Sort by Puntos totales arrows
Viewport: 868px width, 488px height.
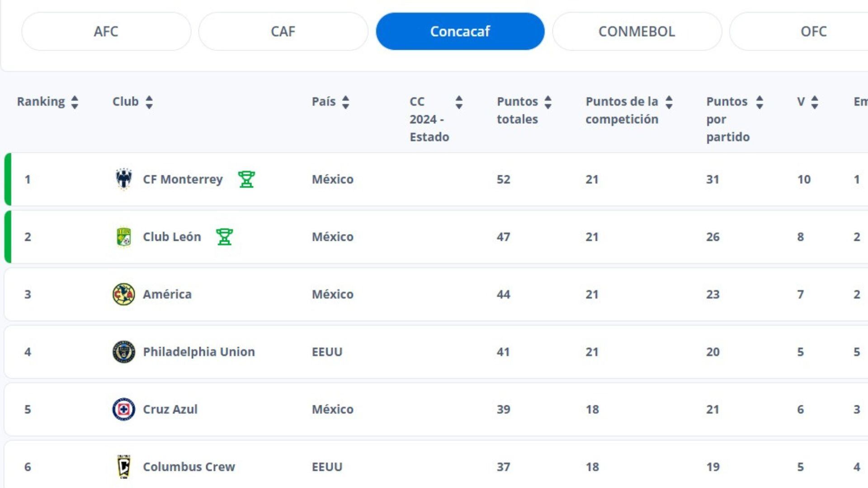(548, 102)
